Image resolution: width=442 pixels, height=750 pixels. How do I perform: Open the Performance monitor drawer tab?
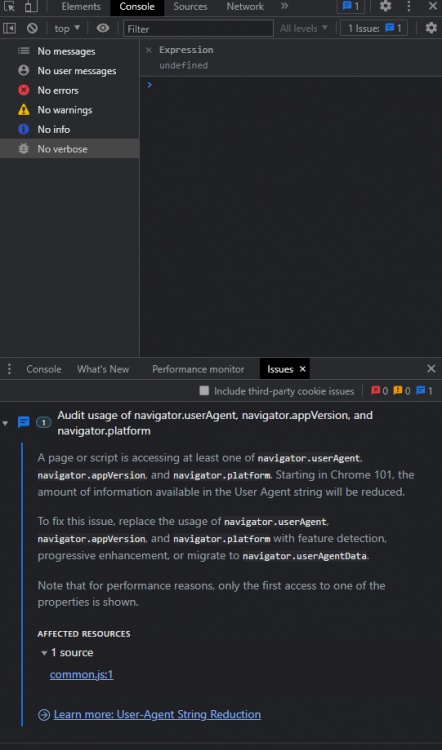[198, 369]
